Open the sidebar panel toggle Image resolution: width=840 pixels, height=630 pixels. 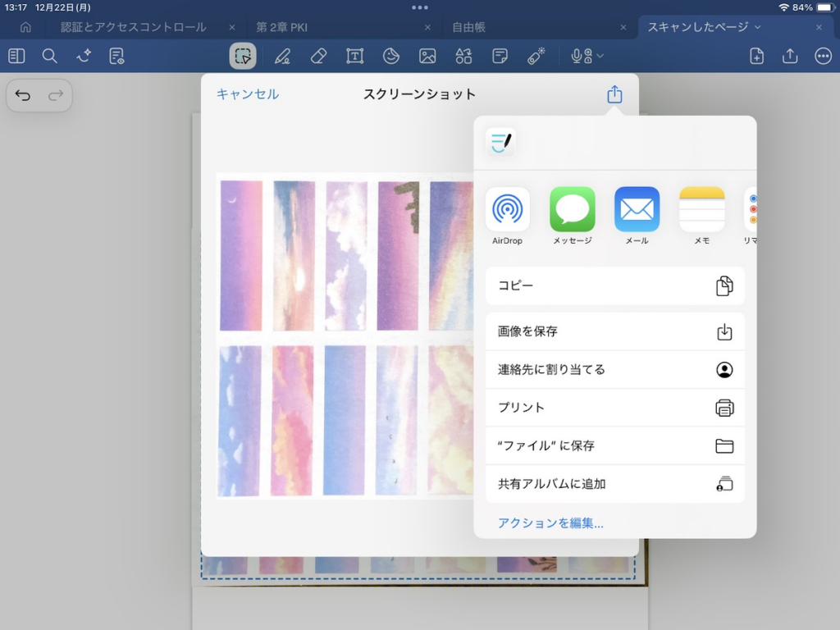tap(16, 56)
